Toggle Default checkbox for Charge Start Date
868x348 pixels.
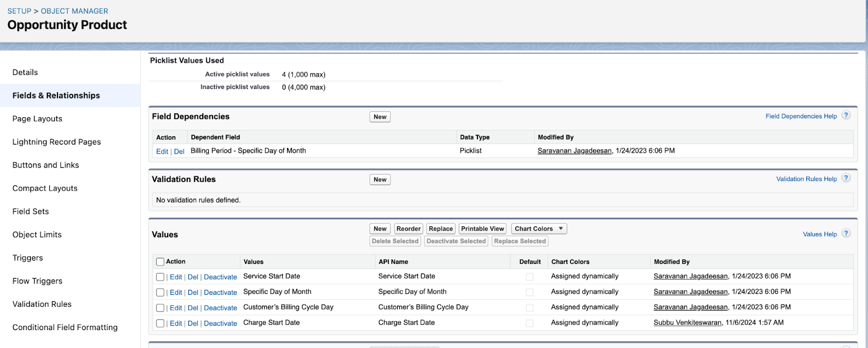pyautogui.click(x=529, y=323)
